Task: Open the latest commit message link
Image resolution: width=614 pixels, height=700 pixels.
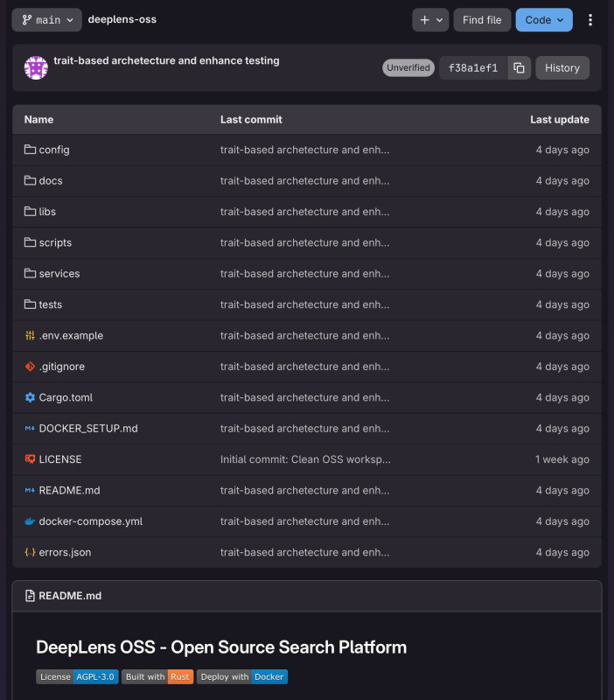Action: [166, 61]
